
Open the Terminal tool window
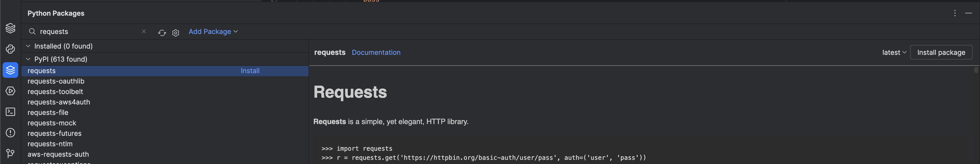[10, 112]
